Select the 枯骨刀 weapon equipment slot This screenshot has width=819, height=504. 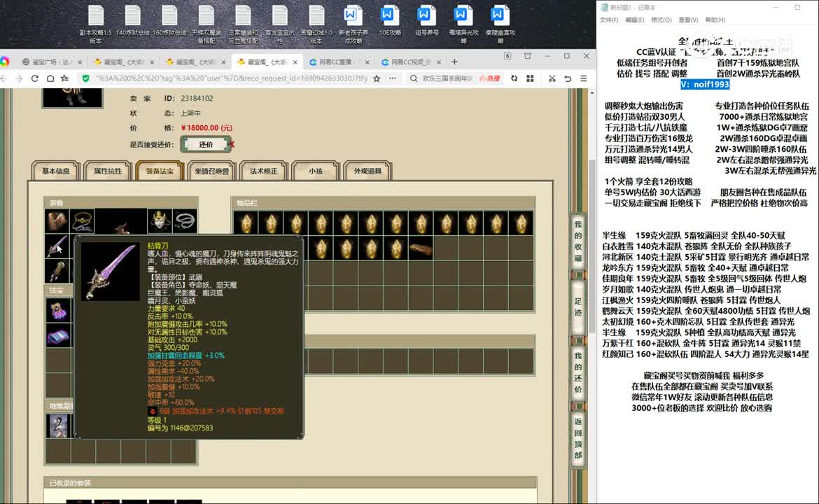pos(57,246)
